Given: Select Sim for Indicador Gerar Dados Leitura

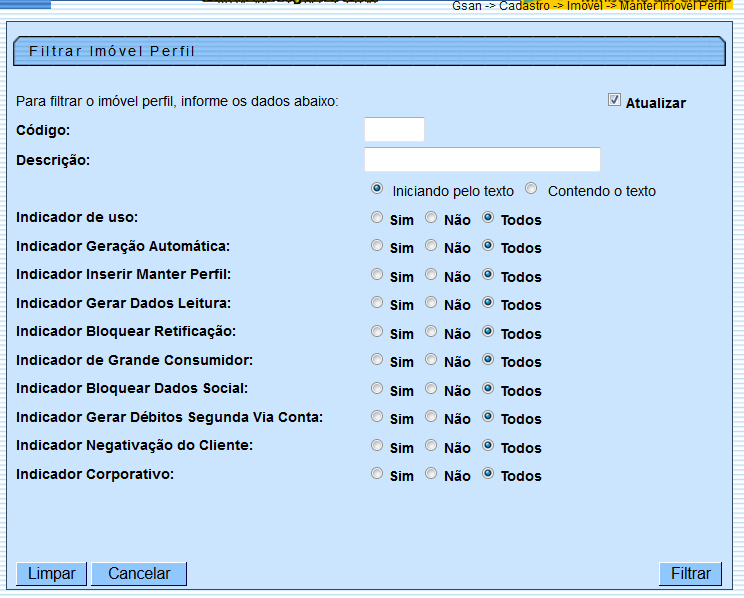Looking at the screenshot, I should tap(377, 302).
